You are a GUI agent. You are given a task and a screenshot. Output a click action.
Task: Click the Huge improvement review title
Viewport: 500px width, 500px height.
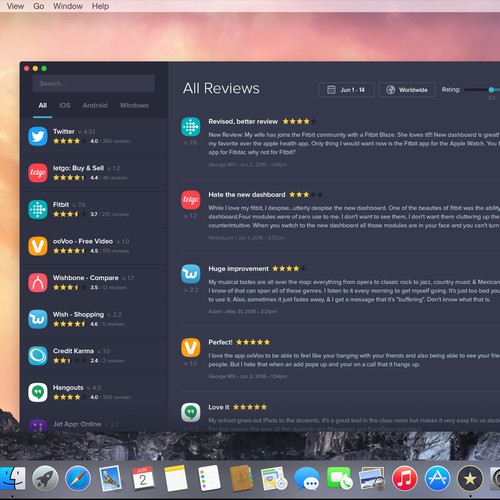click(x=238, y=268)
